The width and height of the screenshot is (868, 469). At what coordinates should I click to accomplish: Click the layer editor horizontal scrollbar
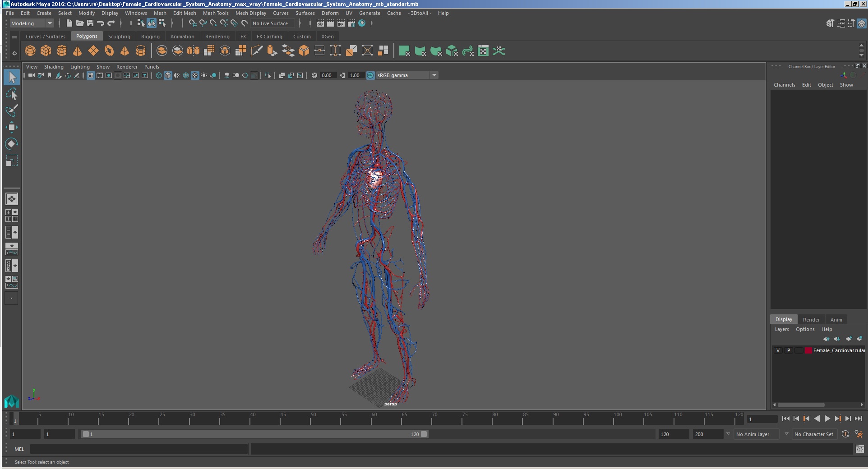pyautogui.click(x=801, y=405)
